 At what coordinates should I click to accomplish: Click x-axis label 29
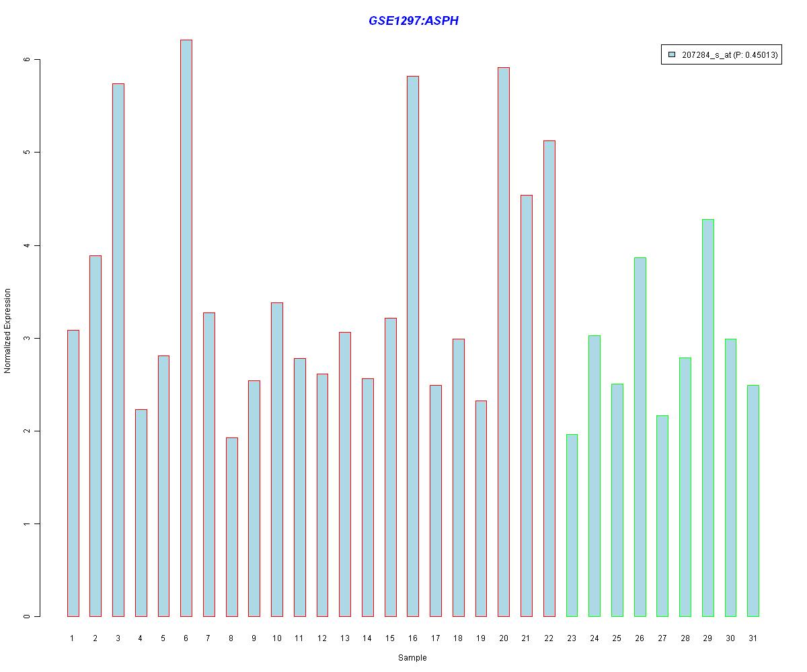point(707,638)
